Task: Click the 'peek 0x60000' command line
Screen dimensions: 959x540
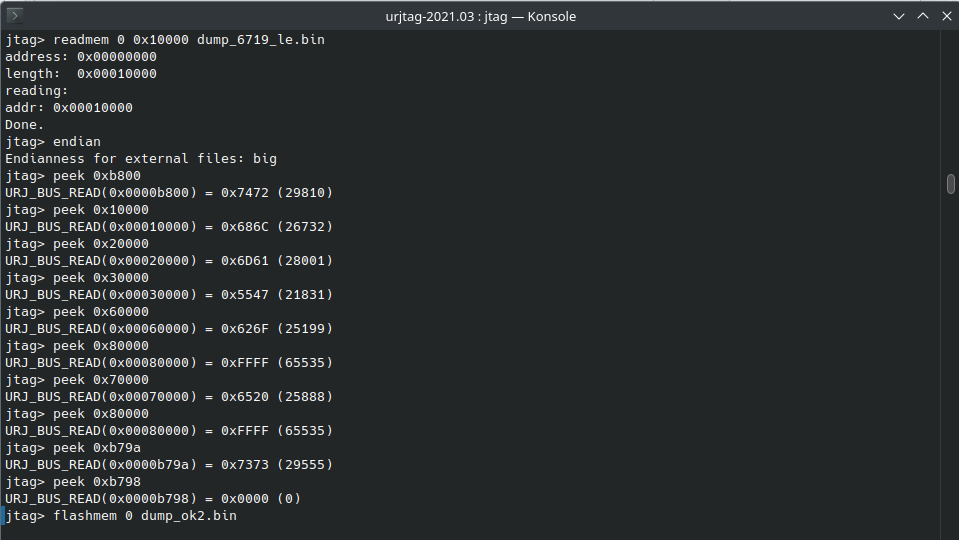Action: pyautogui.click(x=77, y=312)
